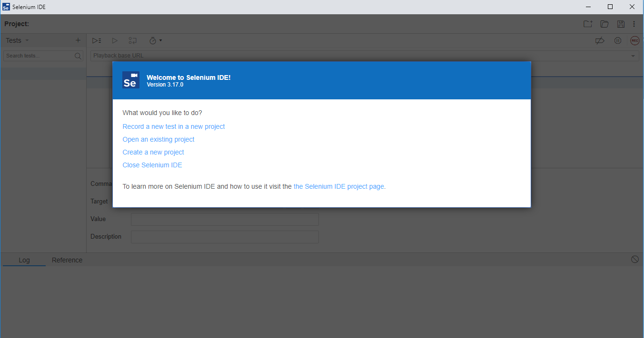The width and height of the screenshot is (644, 338).
Task: Click the Value input field
Action: click(225, 219)
